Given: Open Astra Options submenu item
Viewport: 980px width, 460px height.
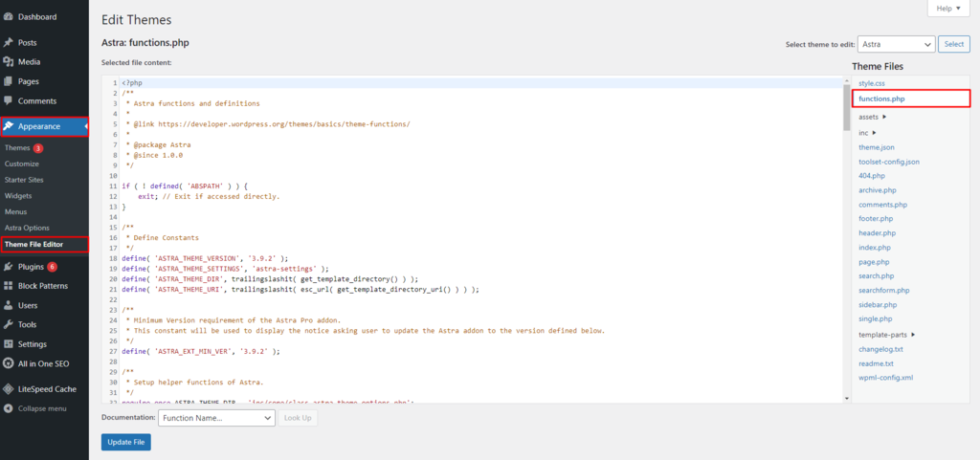Looking at the screenshot, I should pos(27,228).
